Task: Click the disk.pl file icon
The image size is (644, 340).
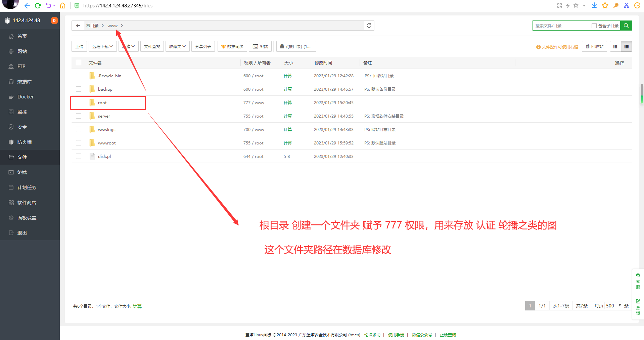Action: pos(92,156)
